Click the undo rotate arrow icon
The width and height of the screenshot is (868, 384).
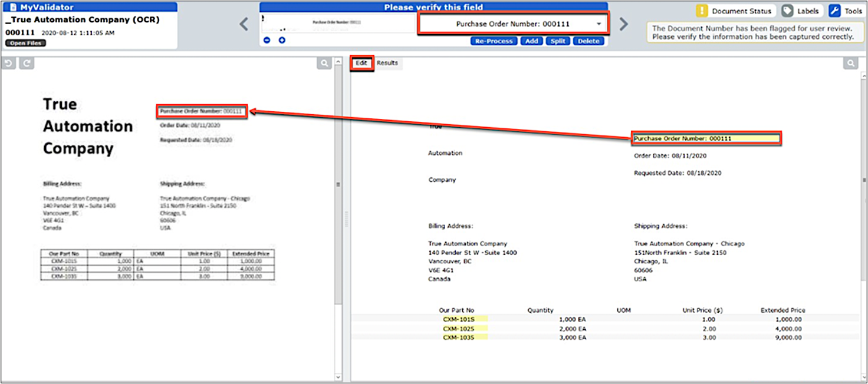click(8, 63)
